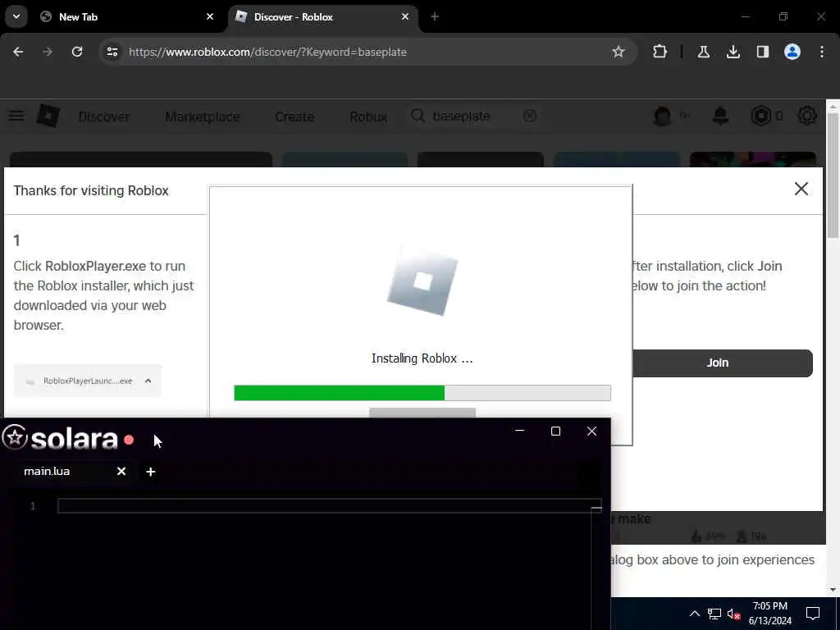Open tab search dropdown arrow
Viewport: 840px width, 630px height.
tap(16, 16)
